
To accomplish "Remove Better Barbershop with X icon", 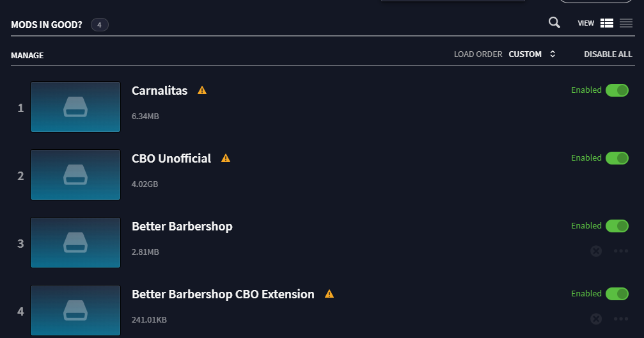I will pos(596,251).
